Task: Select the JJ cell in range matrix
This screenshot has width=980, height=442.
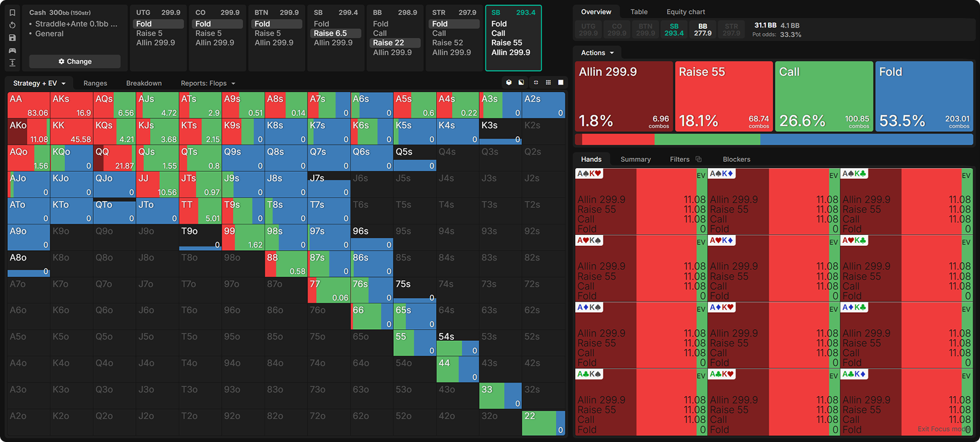Action: click(157, 184)
